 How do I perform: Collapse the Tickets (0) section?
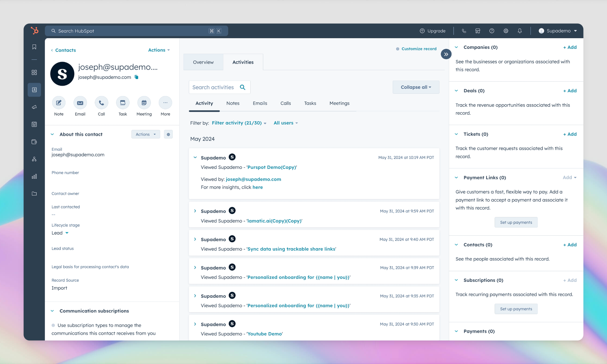456,134
